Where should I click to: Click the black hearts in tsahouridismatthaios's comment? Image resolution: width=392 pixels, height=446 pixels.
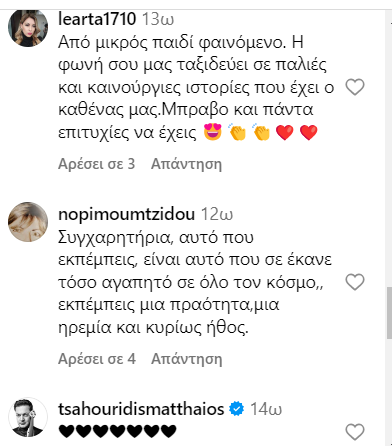coord(118,431)
